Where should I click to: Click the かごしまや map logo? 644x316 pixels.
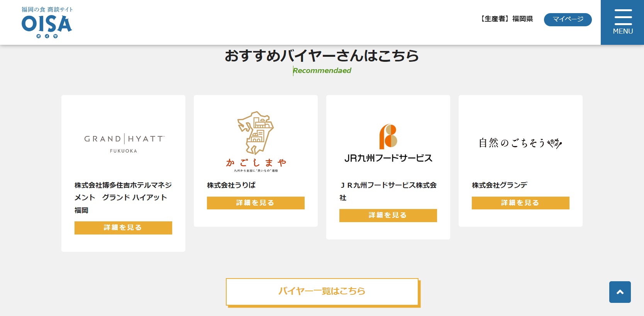coord(256,142)
